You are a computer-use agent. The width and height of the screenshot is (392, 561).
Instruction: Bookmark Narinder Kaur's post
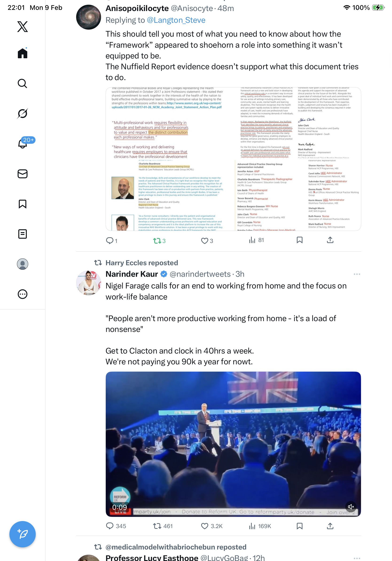click(300, 526)
